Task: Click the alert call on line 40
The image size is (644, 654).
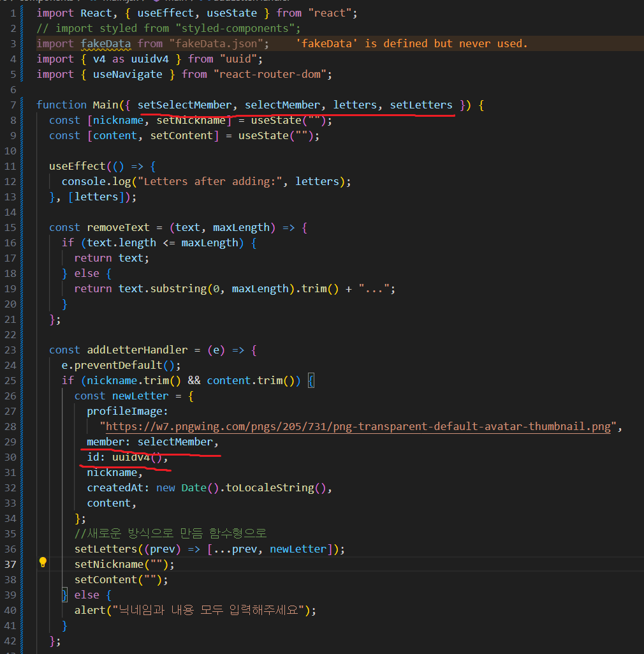Action: coord(90,610)
